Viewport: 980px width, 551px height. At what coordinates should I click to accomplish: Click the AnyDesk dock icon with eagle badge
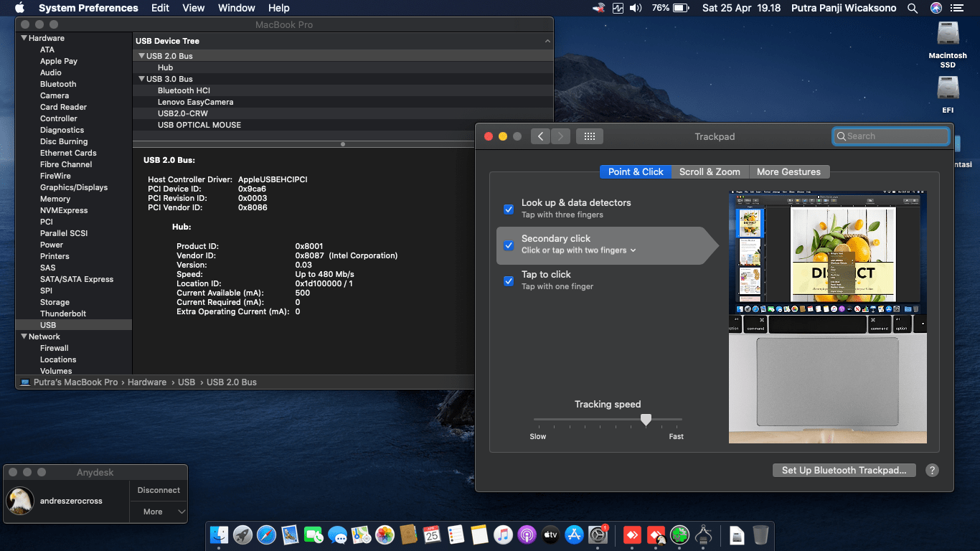point(656,534)
